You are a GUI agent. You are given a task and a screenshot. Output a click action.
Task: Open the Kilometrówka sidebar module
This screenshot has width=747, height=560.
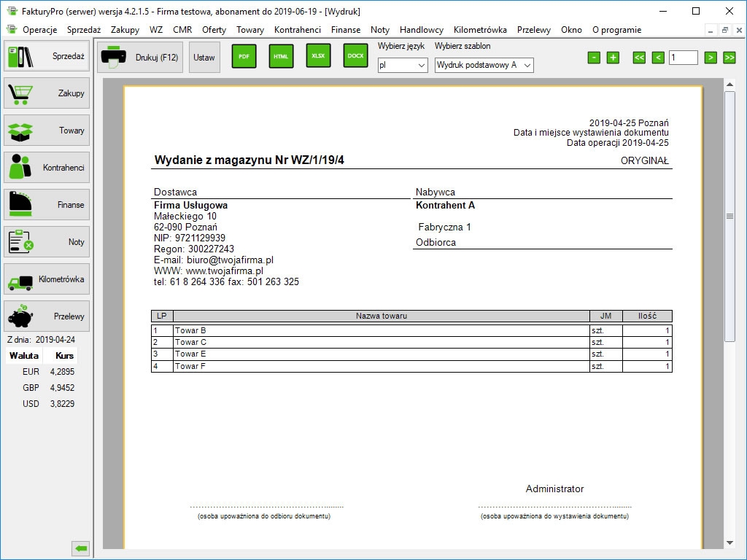pyautogui.click(x=47, y=279)
